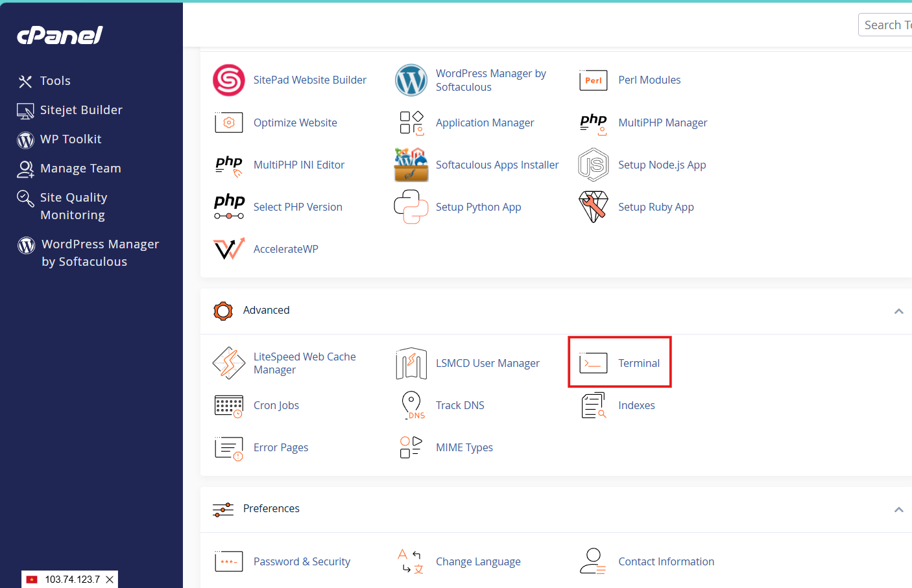Click the Password & Security link
This screenshot has height=588, width=912.
click(x=302, y=561)
